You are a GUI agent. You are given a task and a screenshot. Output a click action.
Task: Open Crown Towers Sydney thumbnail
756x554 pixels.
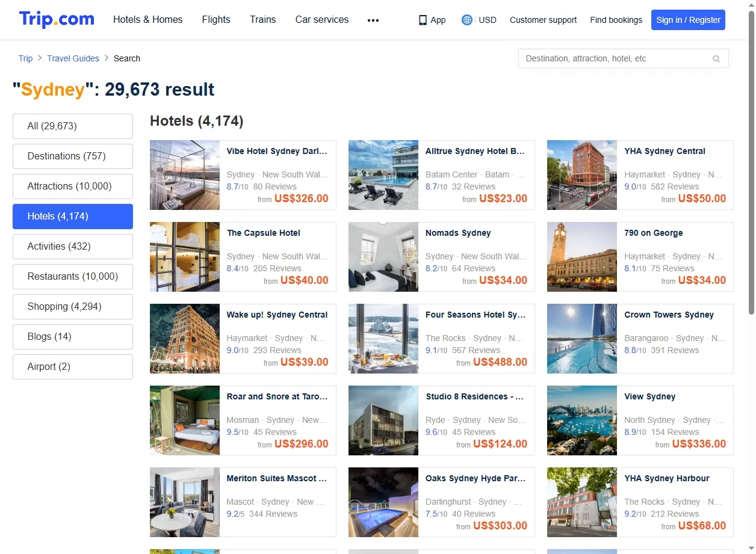tap(582, 339)
